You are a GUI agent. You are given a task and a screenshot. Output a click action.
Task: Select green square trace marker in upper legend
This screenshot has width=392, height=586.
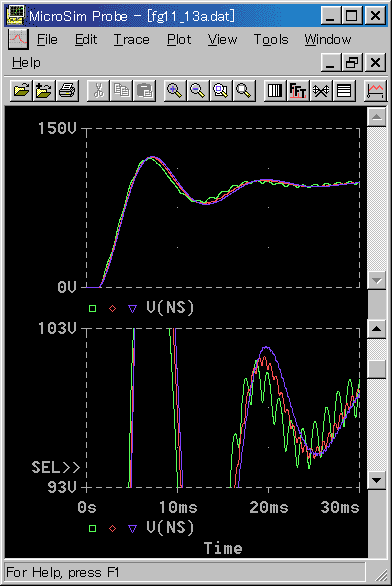tap(92, 308)
